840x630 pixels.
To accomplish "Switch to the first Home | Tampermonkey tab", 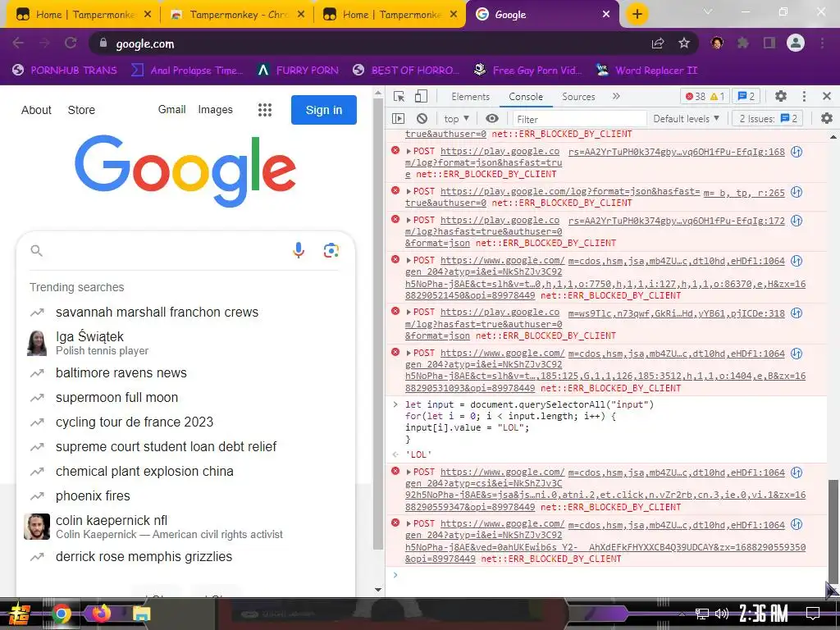I will tap(83, 15).
